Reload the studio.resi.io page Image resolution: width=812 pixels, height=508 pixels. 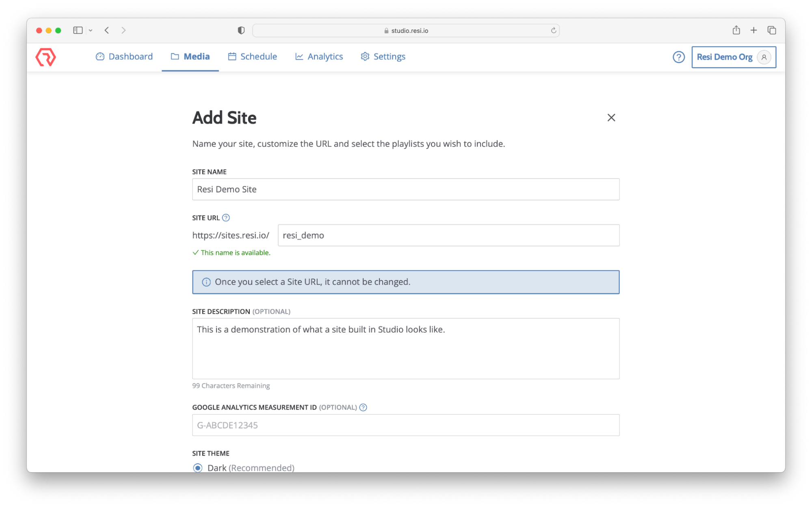(x=553, y=30)
